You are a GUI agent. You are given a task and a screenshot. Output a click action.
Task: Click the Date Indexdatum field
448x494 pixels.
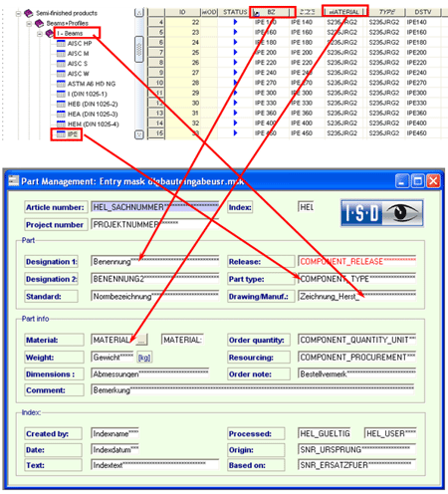coord(114,450)
